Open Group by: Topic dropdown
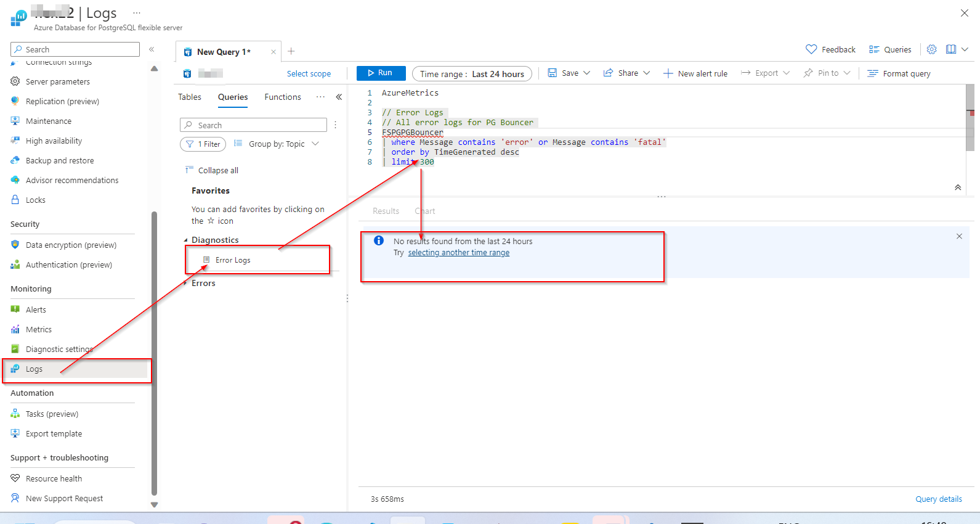Screen dimensions: 980x524 277,144
